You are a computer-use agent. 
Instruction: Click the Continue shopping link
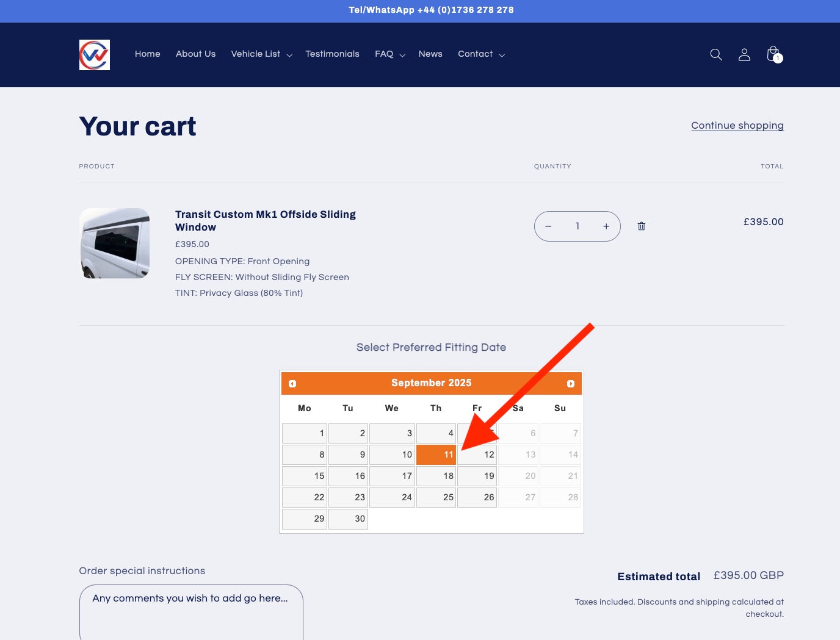coord(737,126)
